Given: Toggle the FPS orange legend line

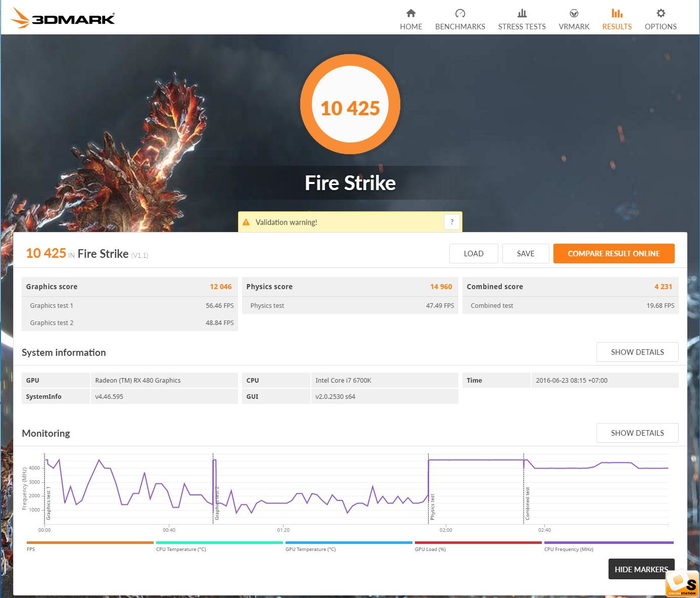Looking at the screenshot, I should coord(90,543).
